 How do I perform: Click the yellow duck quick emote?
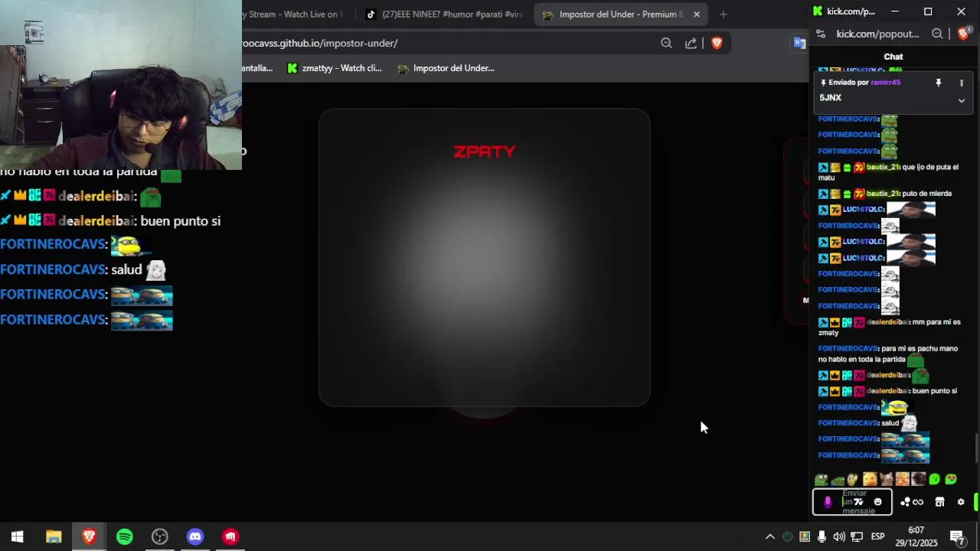point(870,479)
